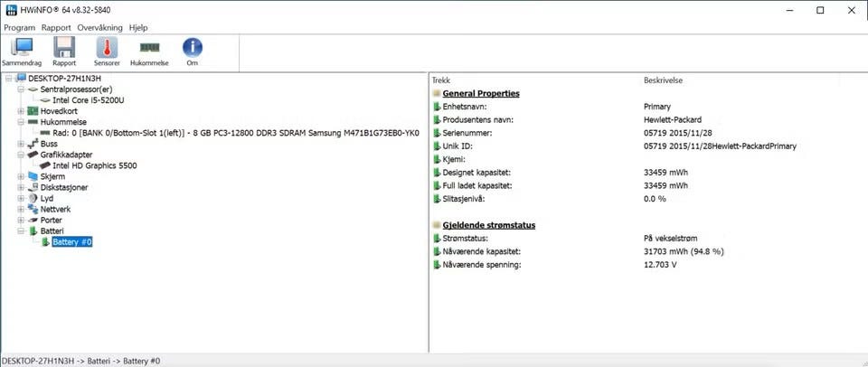Expand the Nettverk tree node
This screenshot has width=868, height=367.
[21, 209]
